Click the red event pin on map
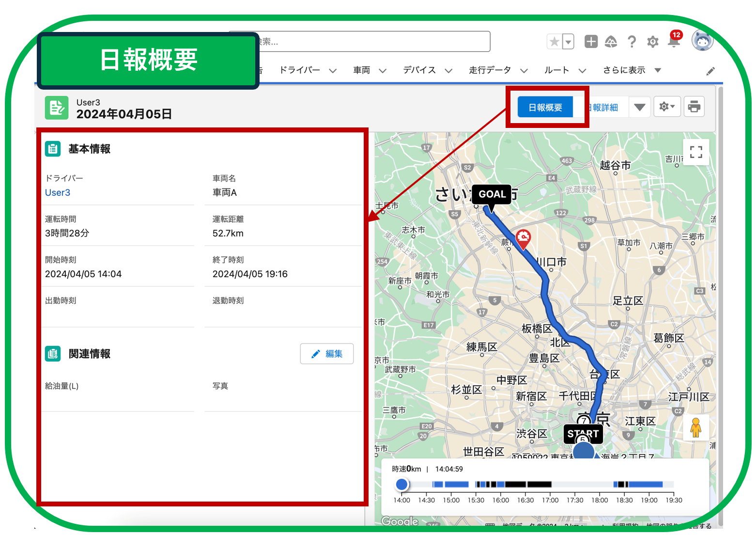756x535 pixels. pos(523,238)
